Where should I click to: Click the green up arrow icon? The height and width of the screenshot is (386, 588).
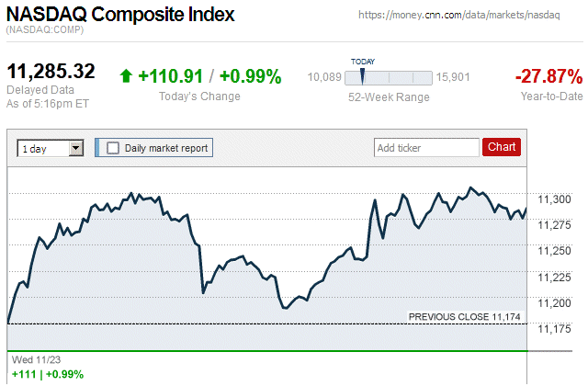tap(127, 76)
